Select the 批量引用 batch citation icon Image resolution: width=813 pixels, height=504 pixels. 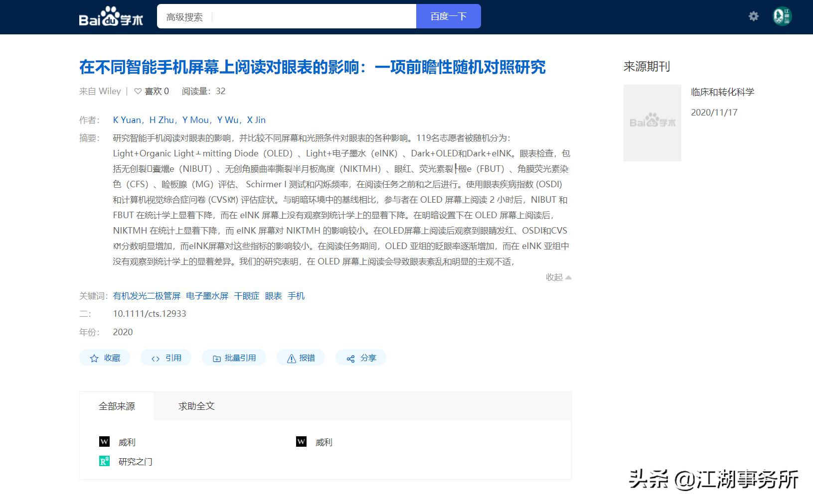coord(217,358)
